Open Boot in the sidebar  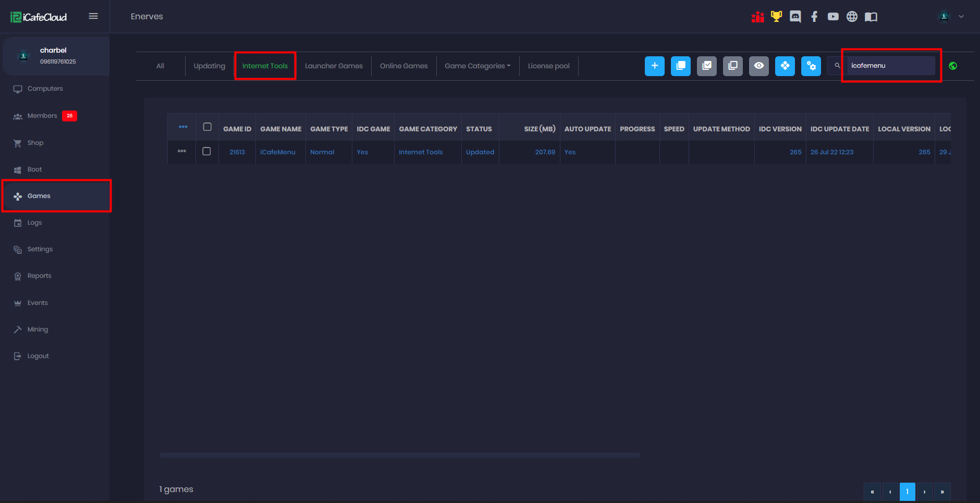tap(55, 169)
